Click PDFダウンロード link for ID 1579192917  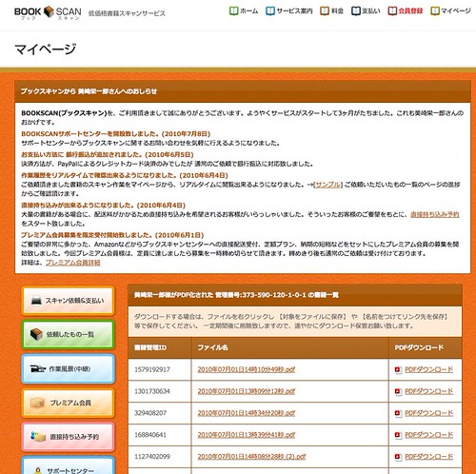click(x=428, y=369)
